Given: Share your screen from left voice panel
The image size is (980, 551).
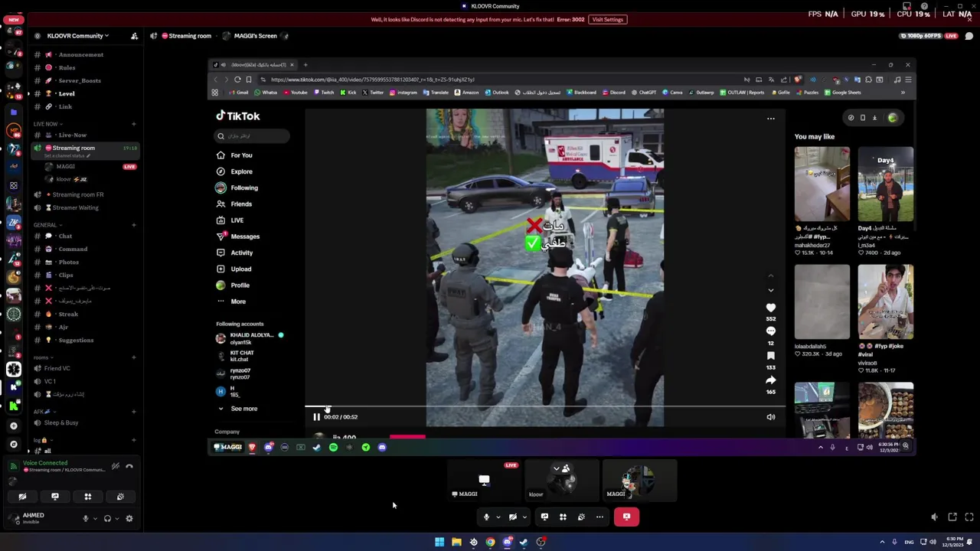Looking at the screenshot, I should tap(55, 497).
